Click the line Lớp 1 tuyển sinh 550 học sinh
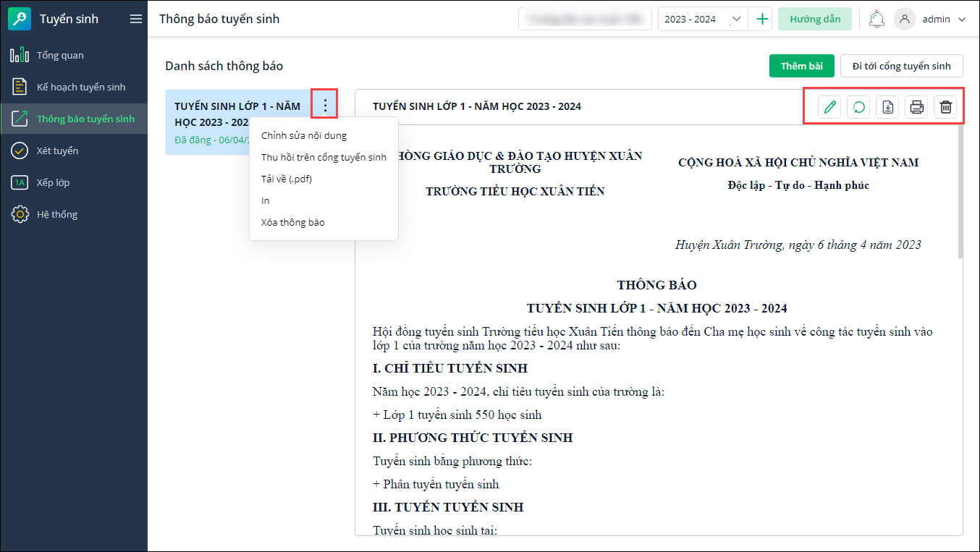This screenshot has height=552, width=980. tap(457, 415)
